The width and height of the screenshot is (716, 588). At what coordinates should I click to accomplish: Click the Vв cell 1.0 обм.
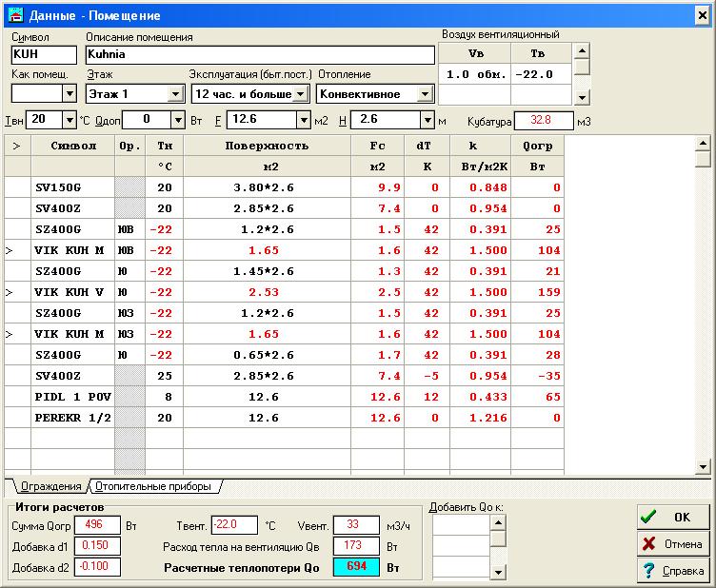474,74
